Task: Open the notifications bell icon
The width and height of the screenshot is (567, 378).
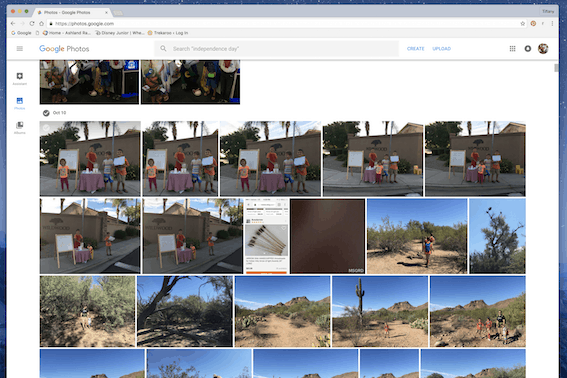Action: point(528,48)
